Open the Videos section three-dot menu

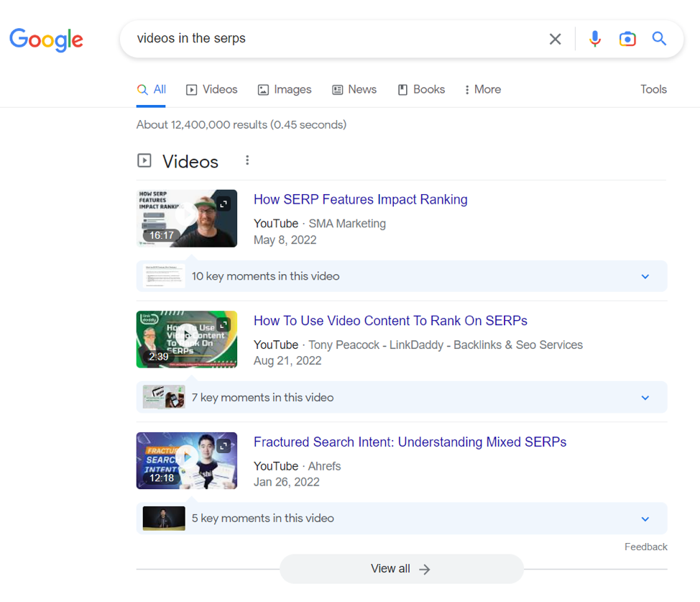pyautogui.click(x=247, y=160)
